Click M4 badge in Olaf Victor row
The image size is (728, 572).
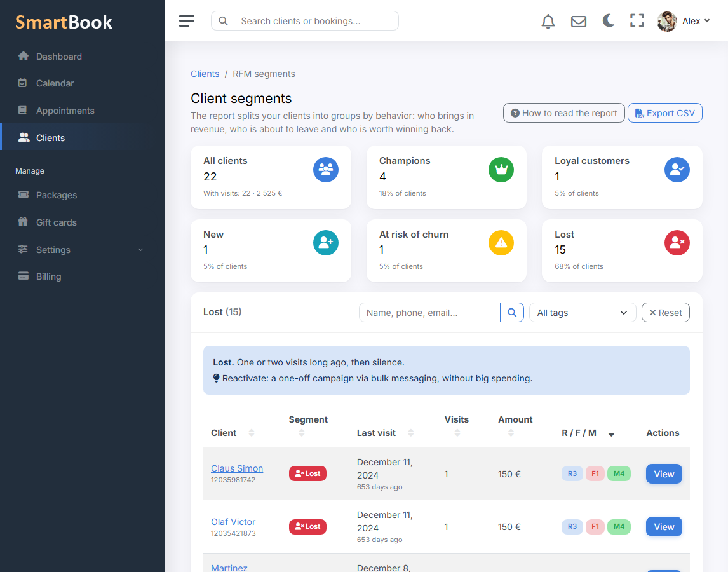pyautogui.click(x=619, y=526)
